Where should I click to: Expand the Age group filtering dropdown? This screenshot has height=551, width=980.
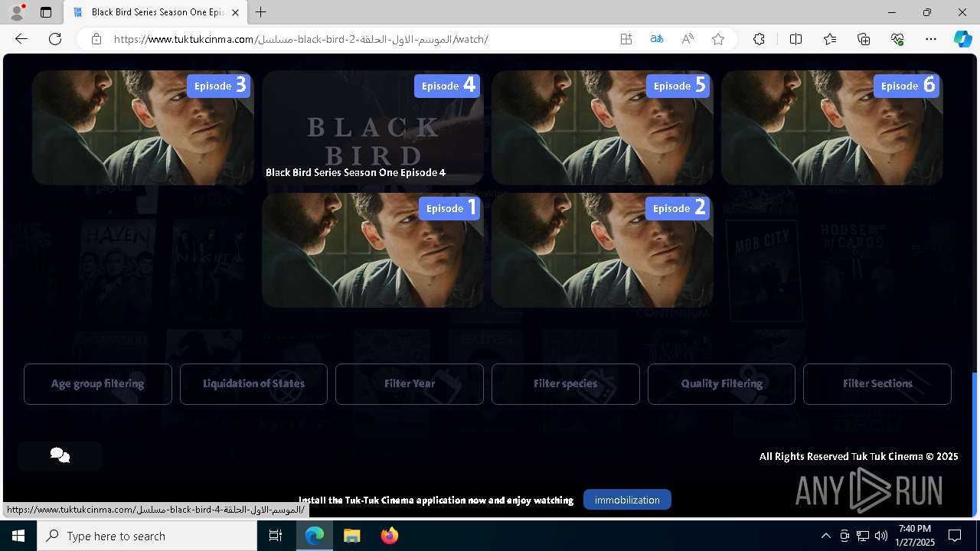point(98,383)
